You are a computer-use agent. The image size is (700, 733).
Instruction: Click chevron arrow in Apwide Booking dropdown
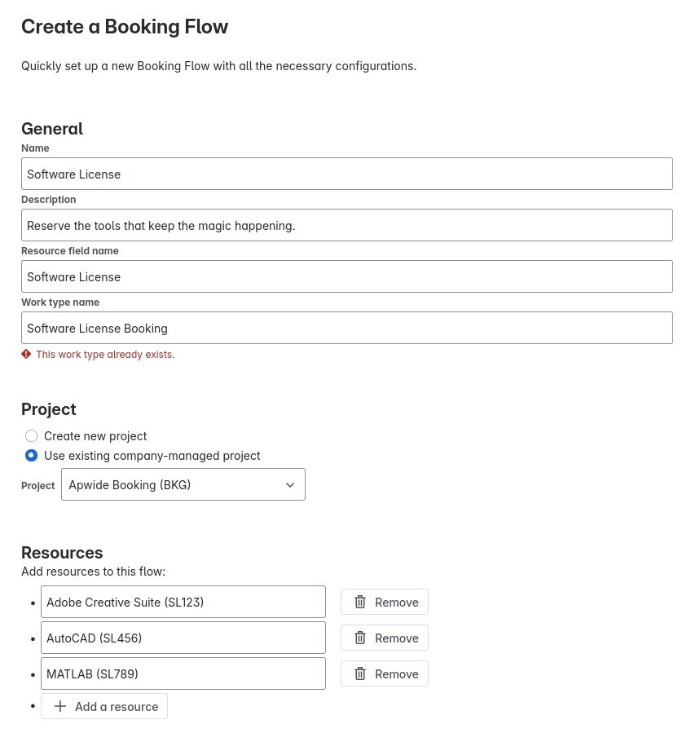click(x=290, y=485)
